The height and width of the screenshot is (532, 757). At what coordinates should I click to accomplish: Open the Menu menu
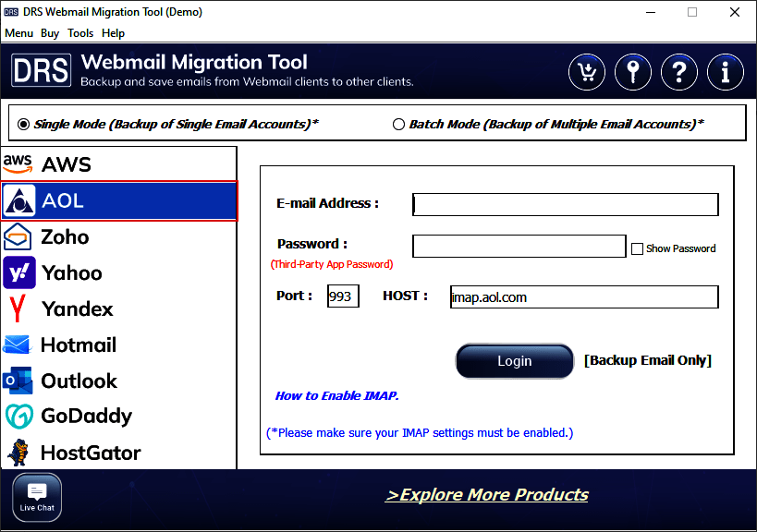click(18, 33)
